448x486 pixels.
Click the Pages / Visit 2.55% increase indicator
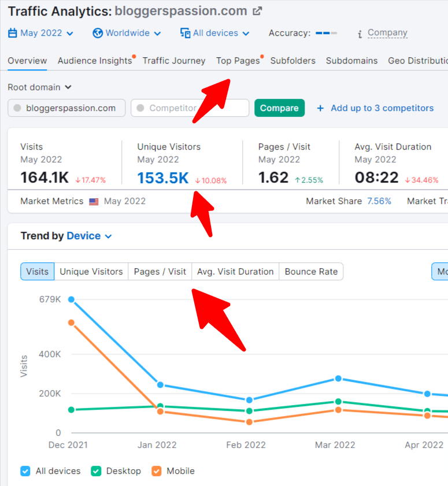coord(309,180)
